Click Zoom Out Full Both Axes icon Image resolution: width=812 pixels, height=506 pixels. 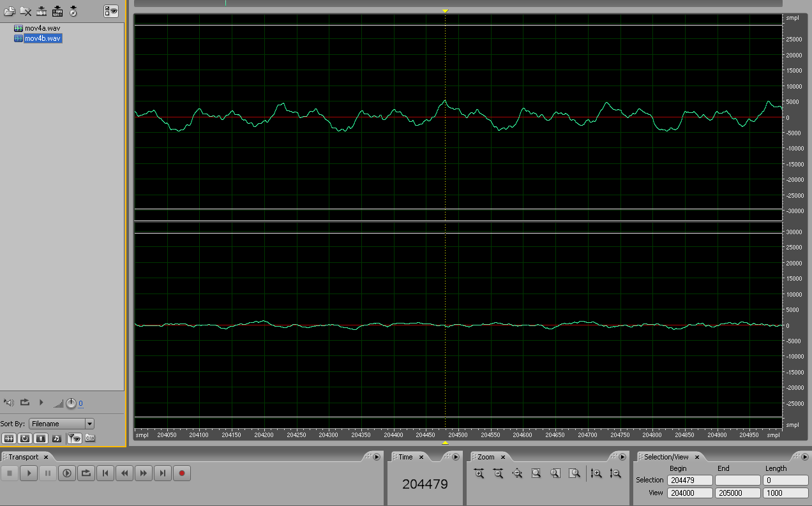click(x=518, y=473)
